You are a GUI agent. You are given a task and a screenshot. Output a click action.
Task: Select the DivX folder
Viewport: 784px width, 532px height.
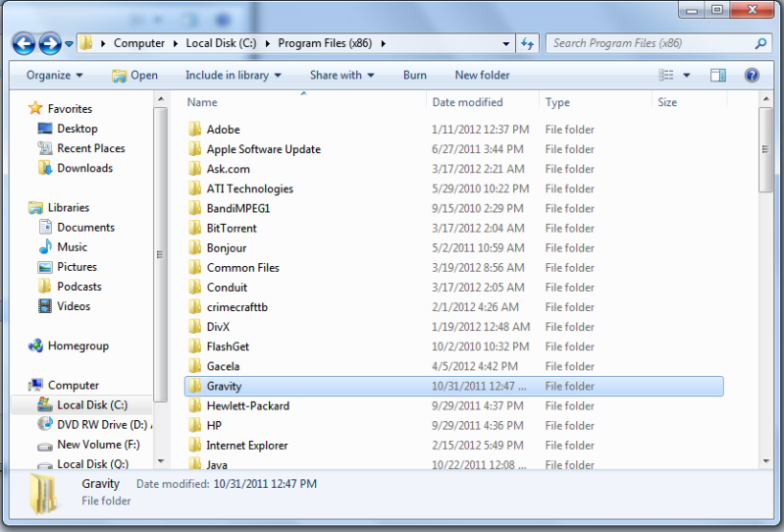pos(453,327)
